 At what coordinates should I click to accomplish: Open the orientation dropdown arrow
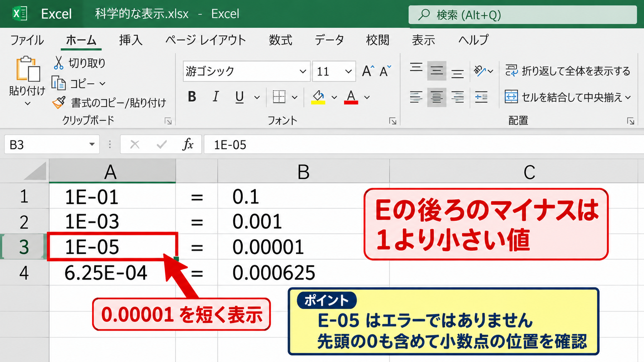(x=490, y=71)
